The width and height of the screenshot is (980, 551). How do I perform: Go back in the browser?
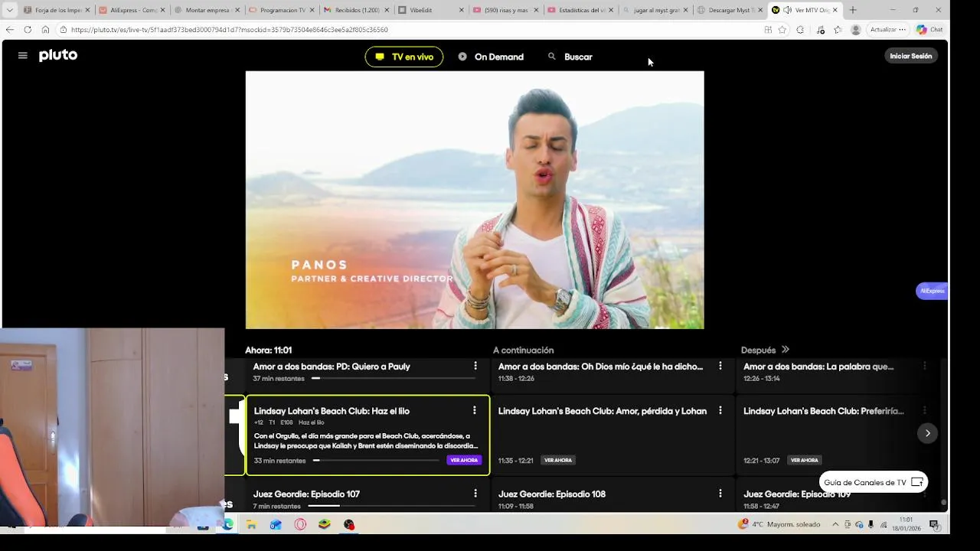(x=9, y=29)
